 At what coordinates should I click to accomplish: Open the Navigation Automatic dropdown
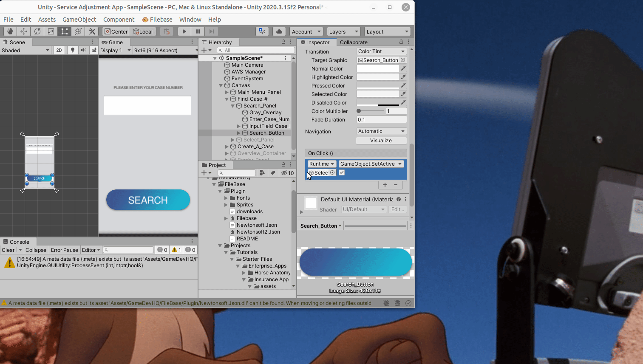pyautogui.click(x=381, y=131)
